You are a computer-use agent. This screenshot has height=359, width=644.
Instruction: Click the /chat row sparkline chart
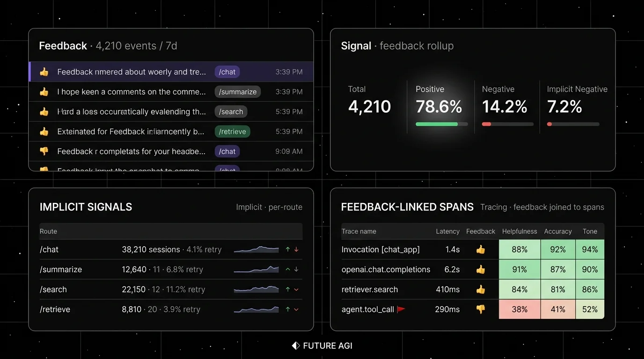coord(256,250)
